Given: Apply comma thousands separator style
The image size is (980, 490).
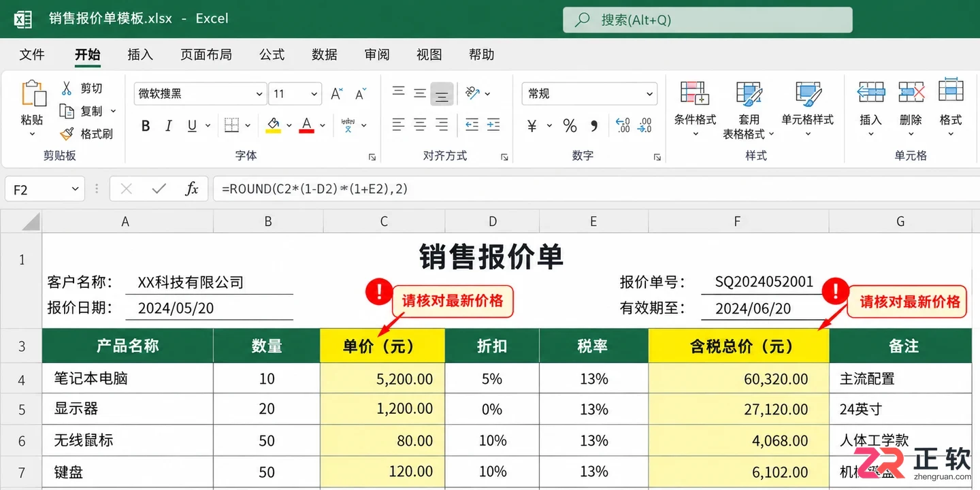Looking at the screenshot, I should [594, 126].
